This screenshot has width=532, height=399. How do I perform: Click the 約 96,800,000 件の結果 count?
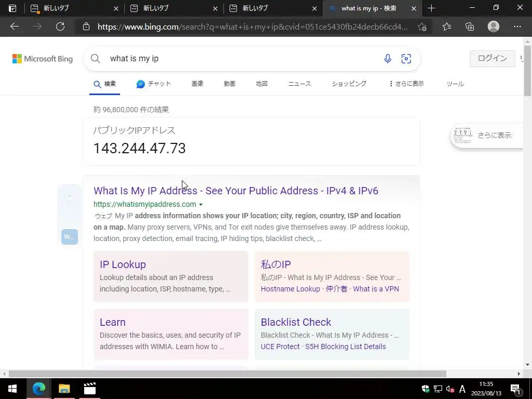131,110
